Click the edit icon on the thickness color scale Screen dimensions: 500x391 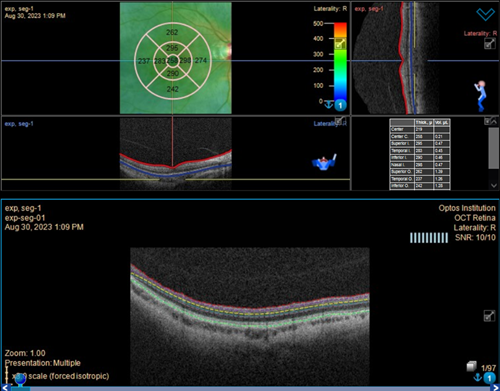click(x=340, y=44)
